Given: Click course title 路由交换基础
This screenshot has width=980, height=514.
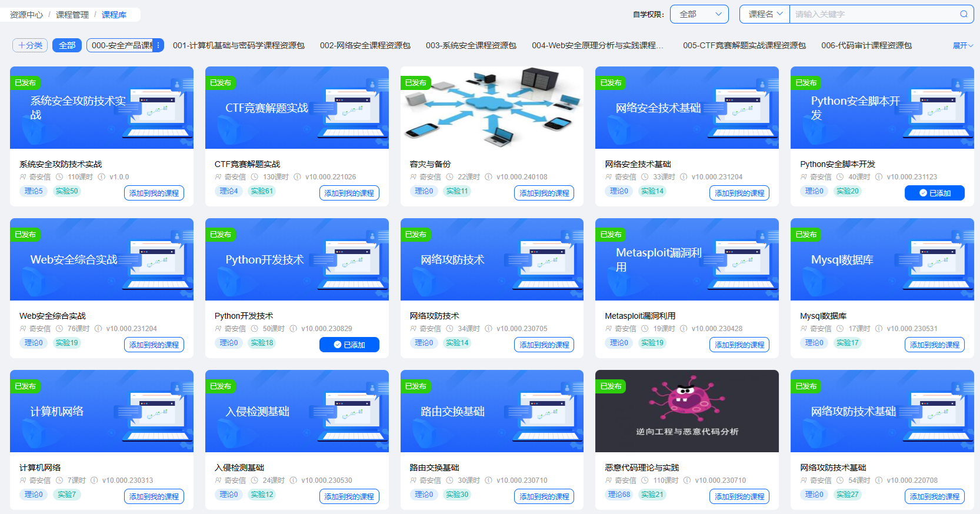Looking at the screenshot, I should tap(435, 468).
